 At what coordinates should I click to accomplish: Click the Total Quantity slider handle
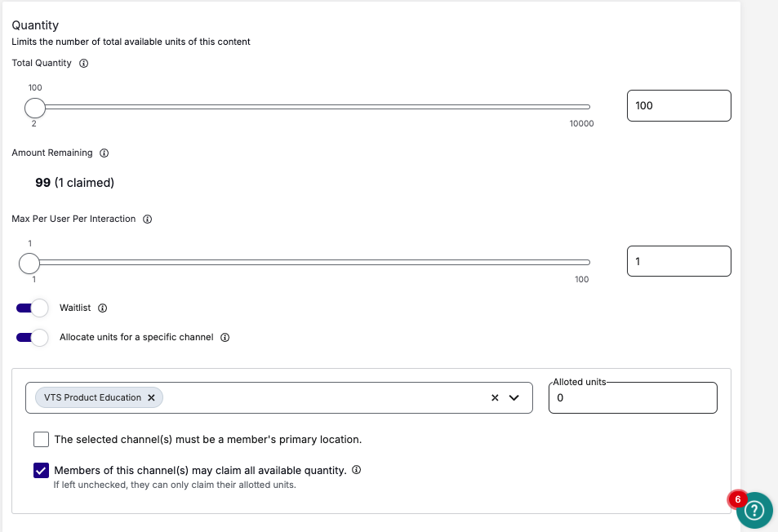pyautogui.click(x=35, y=108)
